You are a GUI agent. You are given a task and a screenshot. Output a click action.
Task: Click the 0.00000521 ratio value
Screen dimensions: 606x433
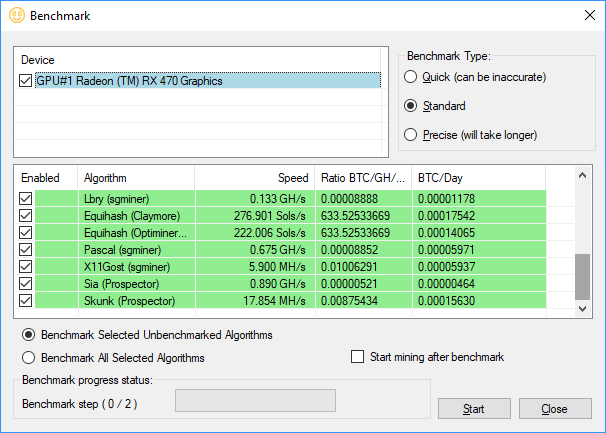point(349,284)
